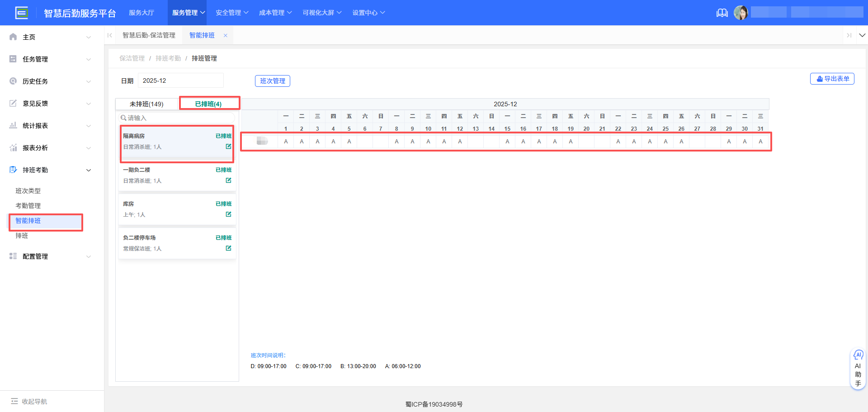Open the 保洁管理 breadcrumb link
The width and height of the screenshot is (868, 412).
pyautogui.click(x=132, y=58)
